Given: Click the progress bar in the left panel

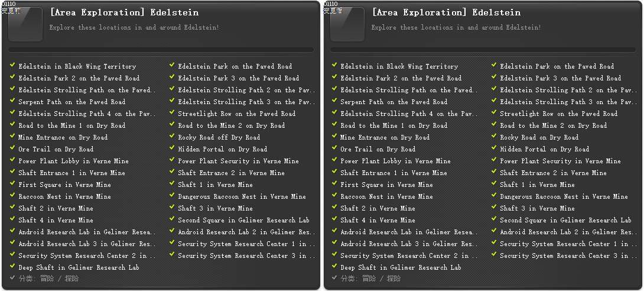Looking at the screenshot, I should [x=161, y=50].
